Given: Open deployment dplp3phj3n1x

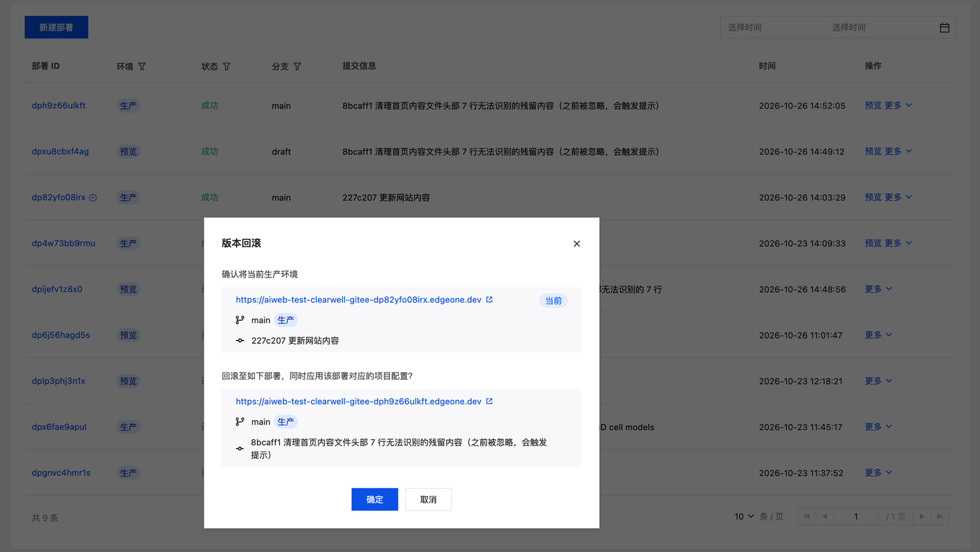Looking at the screenshot, I should click(x=59, y=381).
